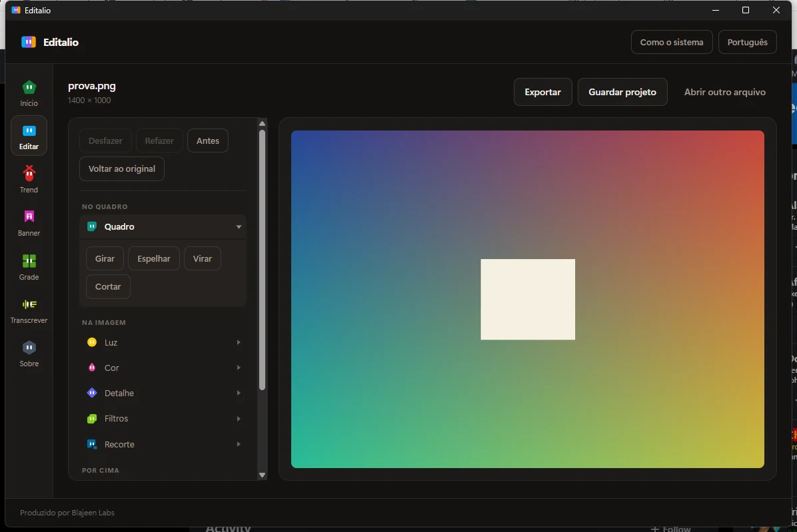This screenshot has width=797, height=532.
Task: Click the green Filtros icon
Action: coord(92,418)
